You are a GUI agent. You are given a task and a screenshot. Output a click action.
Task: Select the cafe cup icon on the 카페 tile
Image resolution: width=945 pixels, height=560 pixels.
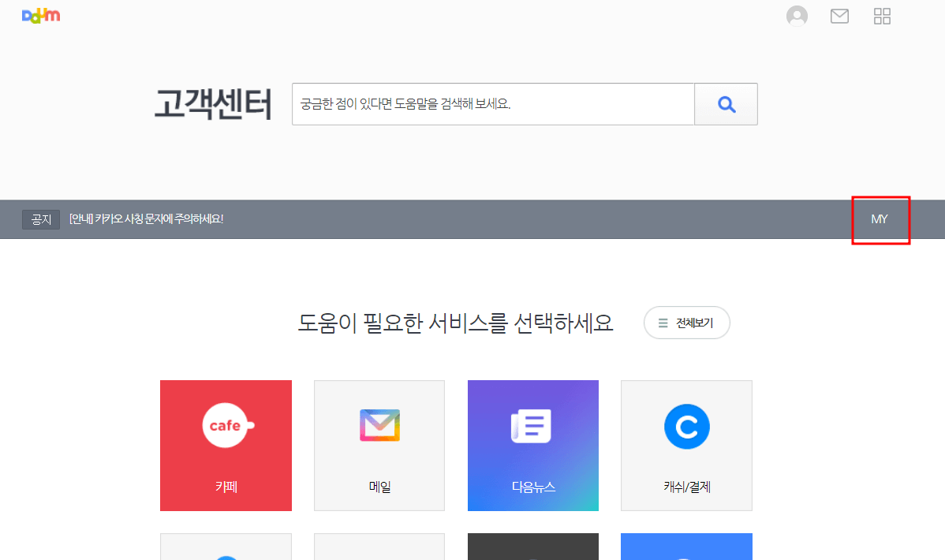pos(226,424)
